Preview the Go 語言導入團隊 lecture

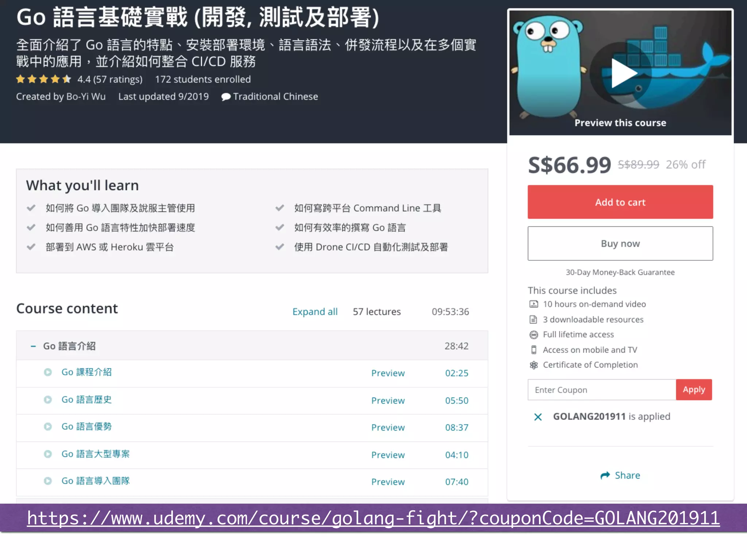tap(388, 482)
